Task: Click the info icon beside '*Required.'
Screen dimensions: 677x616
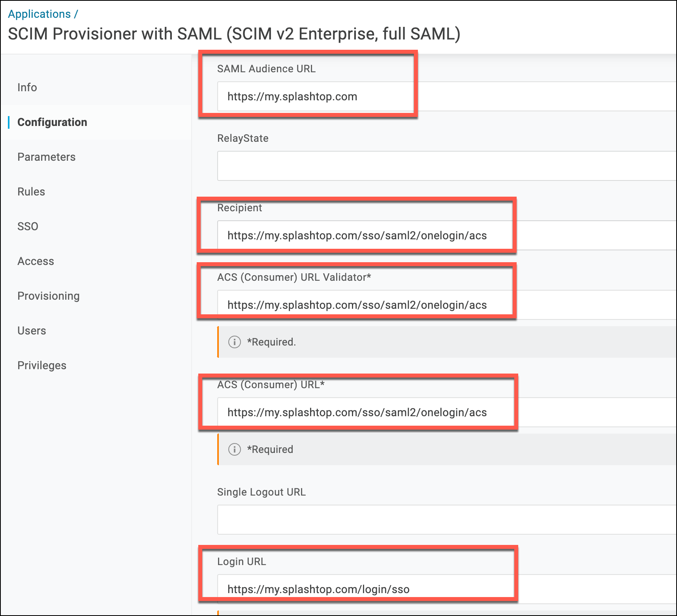Action: click(x=235, y=342)
